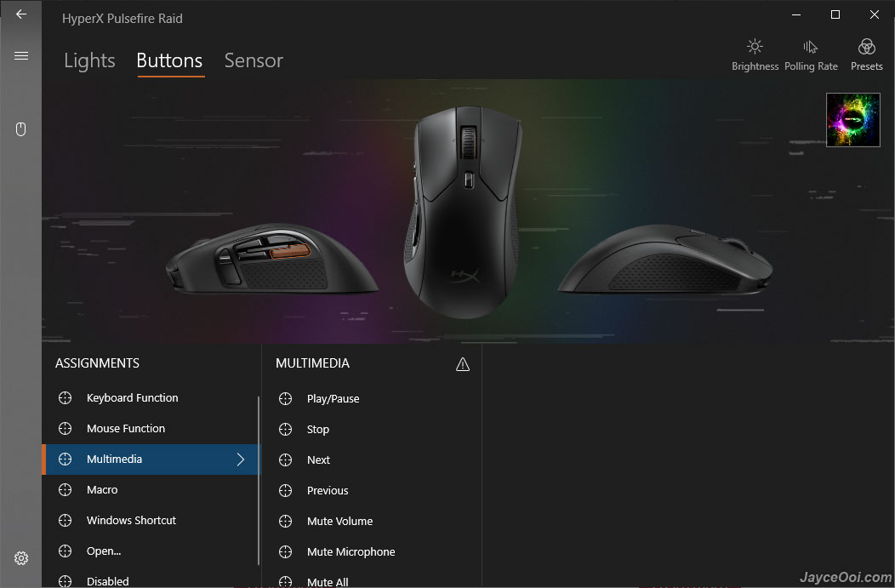Expand the Multimedia chevron arrow
895x588 pixels.
click(240, 460)
